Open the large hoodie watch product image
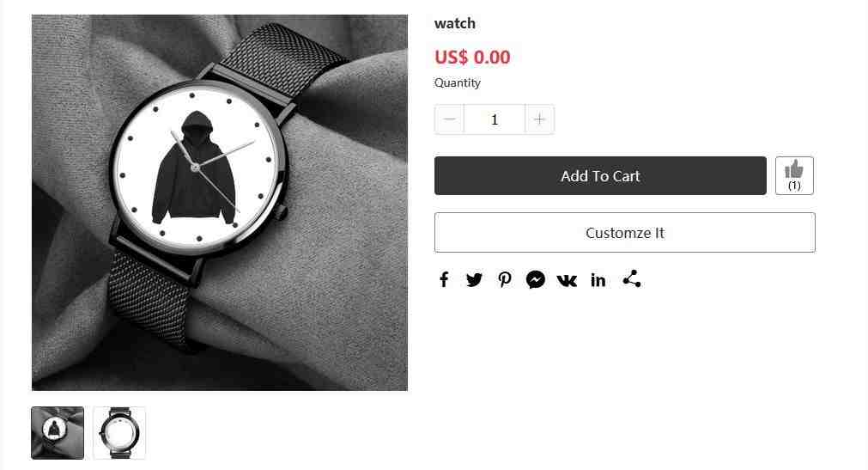The height and width of the screenshot is (470, 868). [220, 203]
